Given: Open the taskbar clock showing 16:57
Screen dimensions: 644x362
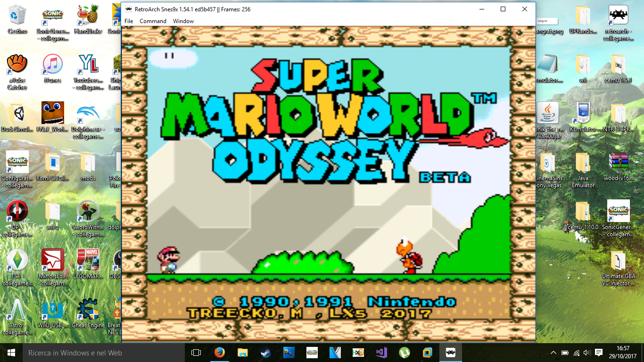Looking at the screenshot, I should [x=623, y=353].
